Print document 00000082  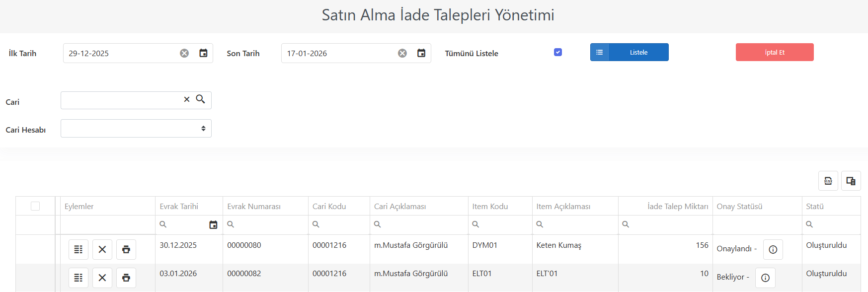coord(126,278)
